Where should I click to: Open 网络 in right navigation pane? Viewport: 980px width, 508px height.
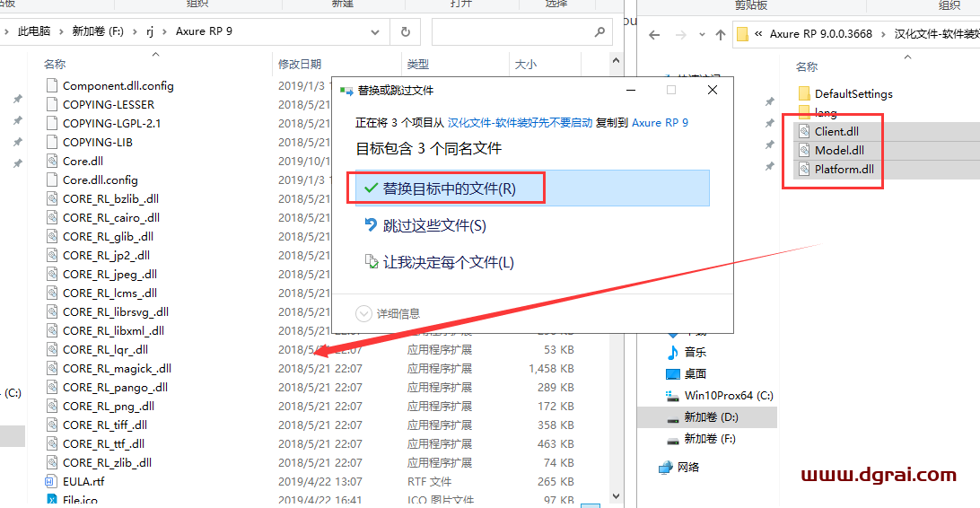687,467
